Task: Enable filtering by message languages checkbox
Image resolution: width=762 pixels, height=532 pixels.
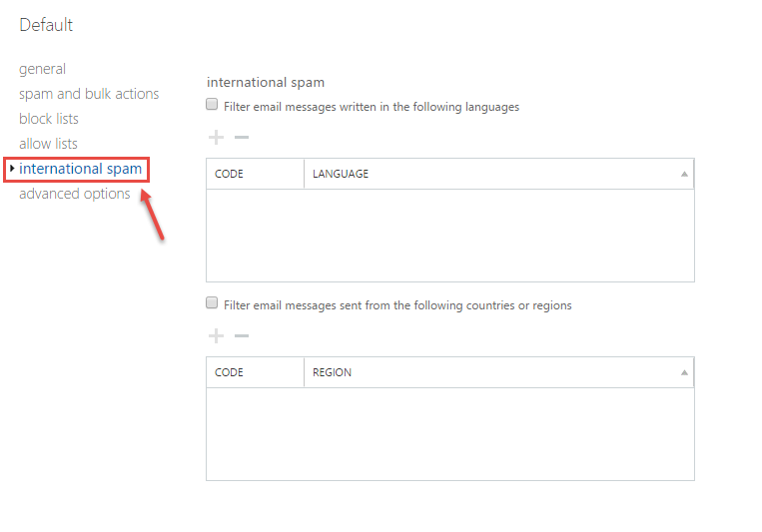Action: click(212, 104)
